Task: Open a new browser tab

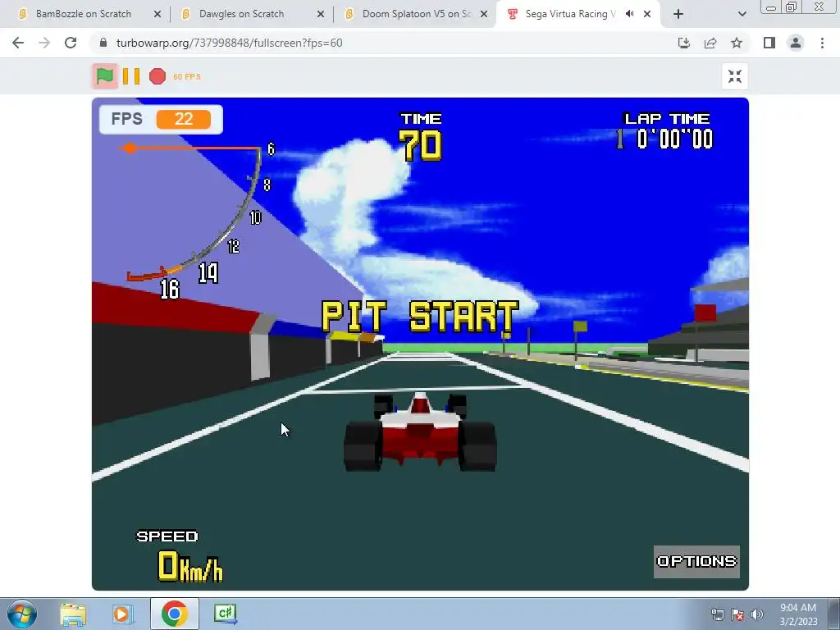Action: pos(678,14)
